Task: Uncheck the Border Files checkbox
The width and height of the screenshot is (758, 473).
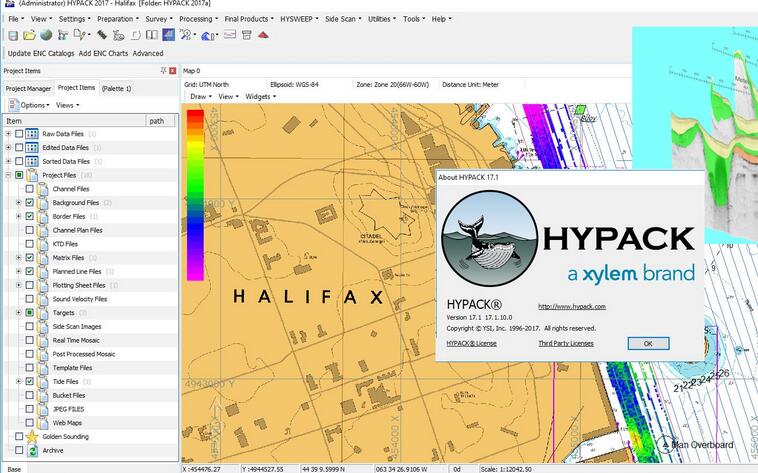Action: (29, 216)
